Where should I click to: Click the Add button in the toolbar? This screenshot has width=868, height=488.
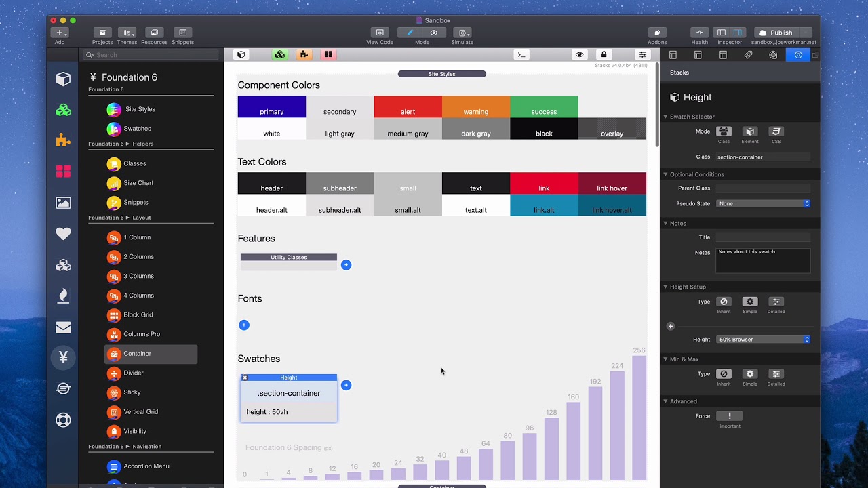(x=60, y=33)
